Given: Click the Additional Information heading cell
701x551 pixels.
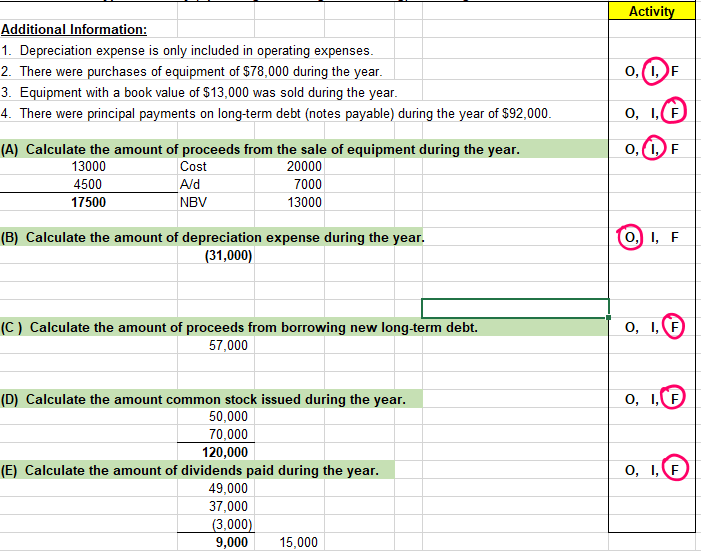Looking at the screenshot, I should 74,30.
